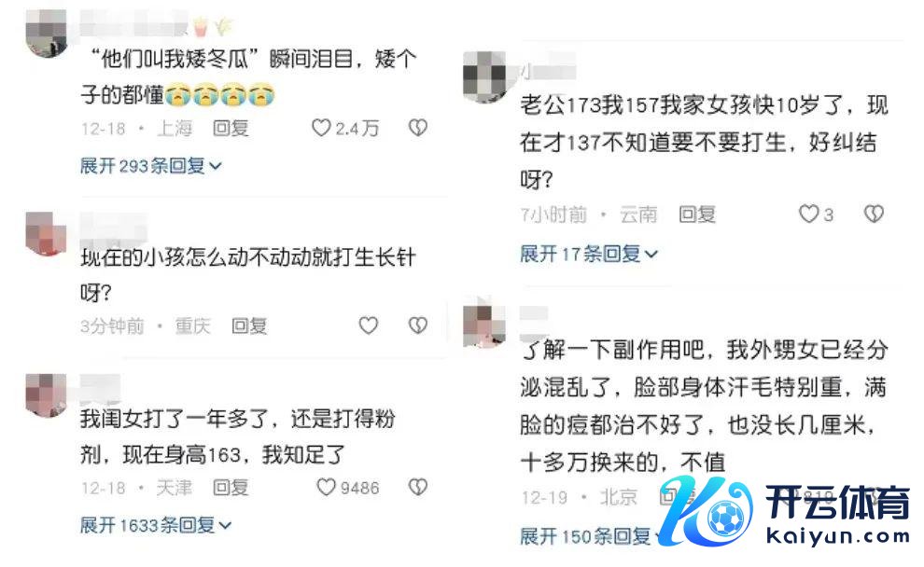This screenshot has width=924, height=567.
Task: Expand 展开293条回复 replies
Action: (151, 166)
